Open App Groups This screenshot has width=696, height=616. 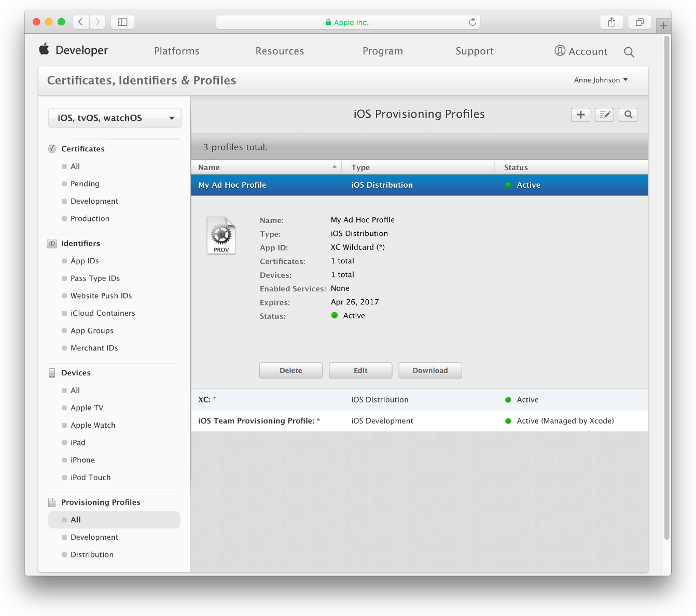pyautogui.click(x=92, y=331)
